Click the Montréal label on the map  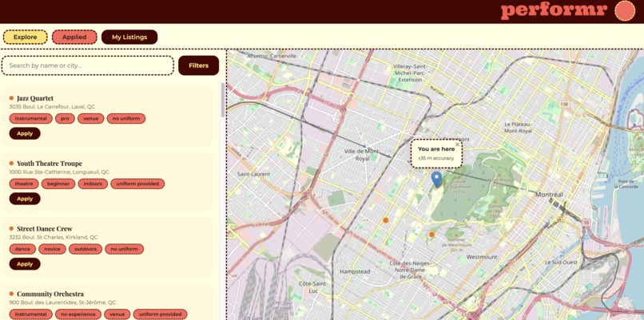(549, 195)
